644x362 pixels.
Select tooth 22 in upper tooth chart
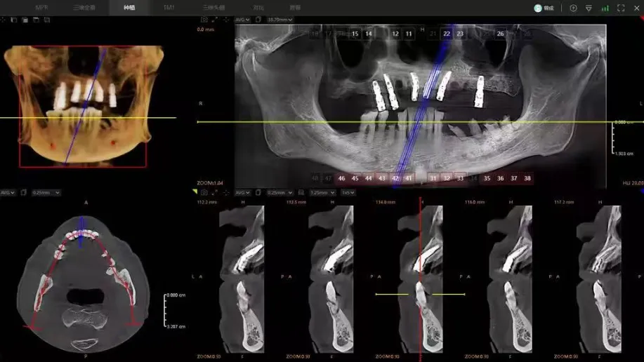point(447,34)
